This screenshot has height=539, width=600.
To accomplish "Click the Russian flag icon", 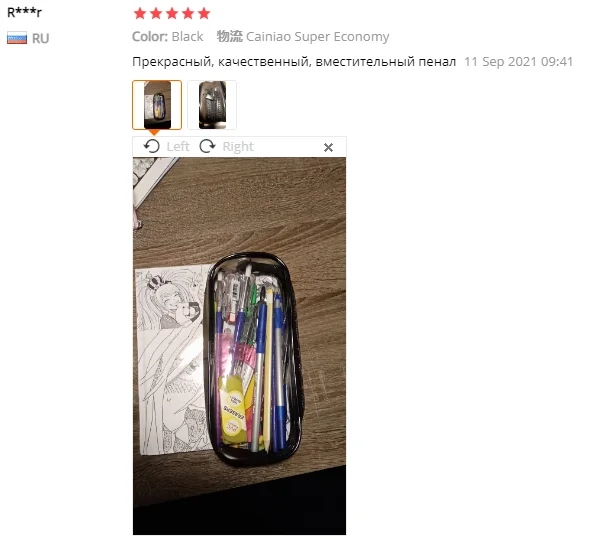I will (x=17, y=38).
